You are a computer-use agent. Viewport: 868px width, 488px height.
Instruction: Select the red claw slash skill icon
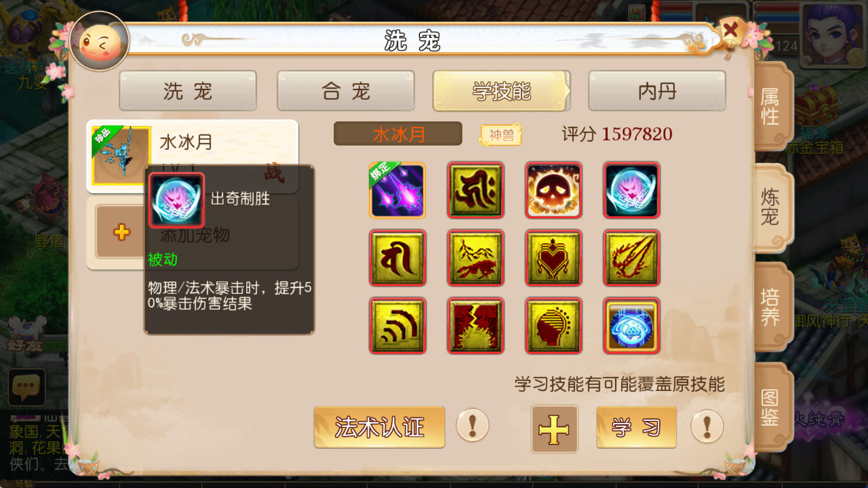(x=631, y=258)
